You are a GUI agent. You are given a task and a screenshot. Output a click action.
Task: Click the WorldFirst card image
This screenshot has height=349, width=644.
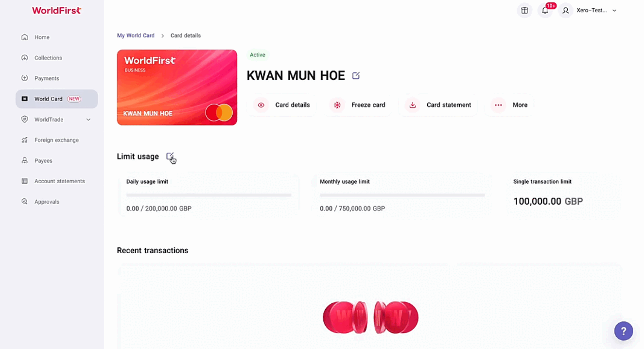pos(177,87)
